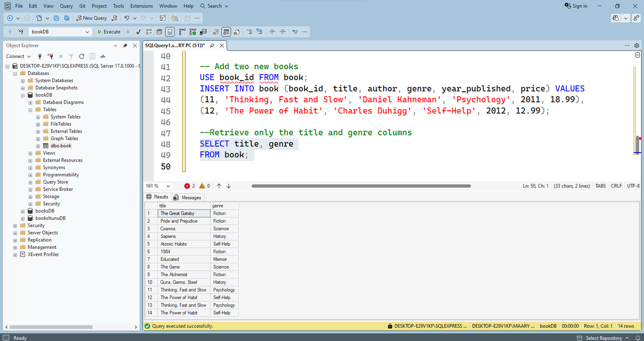
Task: Click the Activity Monitor icon in top toolbar
Action: tap(162, 18)
